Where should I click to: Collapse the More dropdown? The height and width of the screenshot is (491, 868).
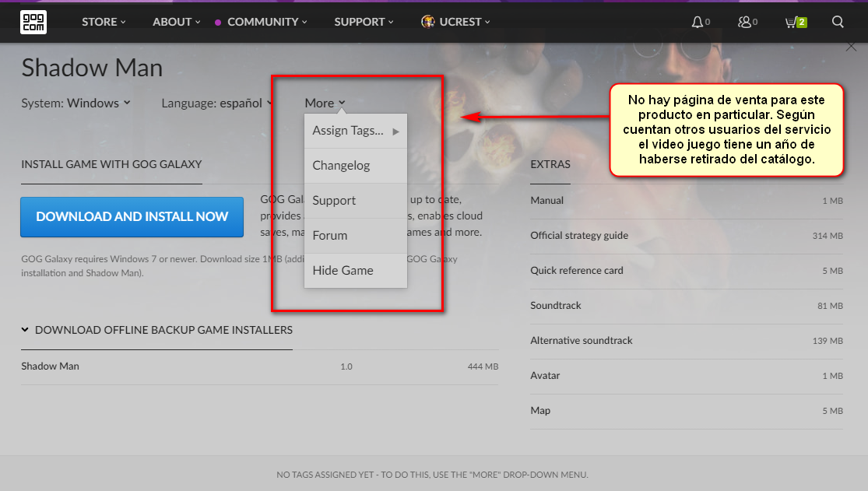coord(325,103)
